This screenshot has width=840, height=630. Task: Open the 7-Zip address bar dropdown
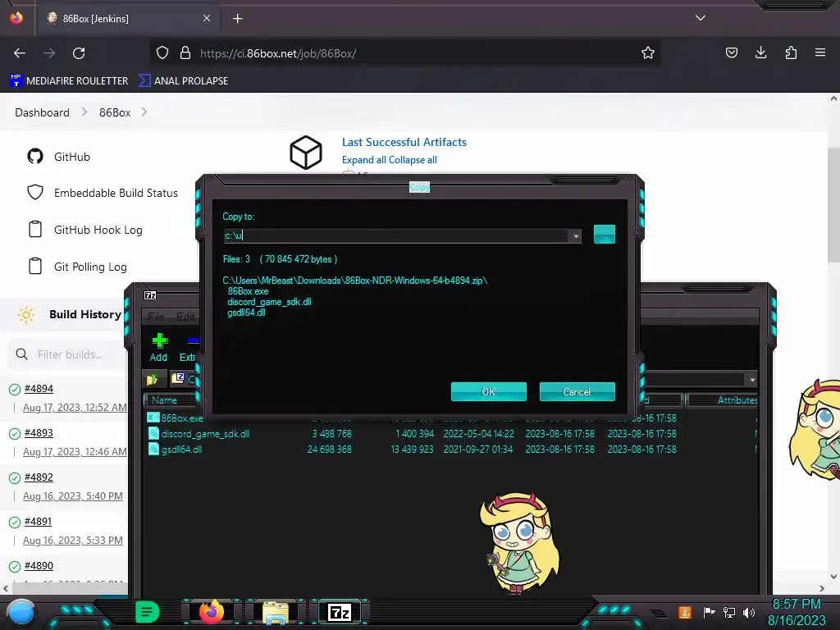pos(752,380)
